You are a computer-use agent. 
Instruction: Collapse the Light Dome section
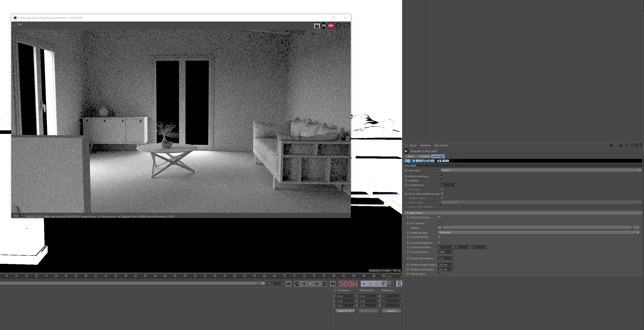(x=407, y=213)
